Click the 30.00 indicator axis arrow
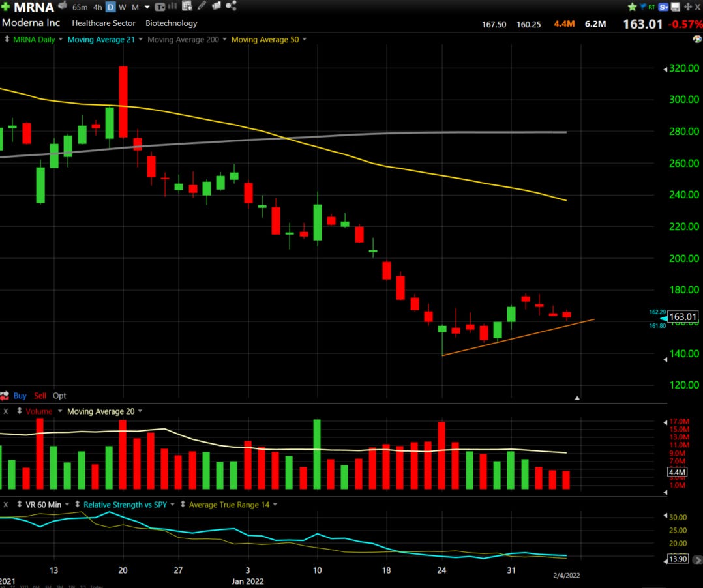The height and width of the screenshot is (588, 703). pyautogui.click(x=665, y=516)
